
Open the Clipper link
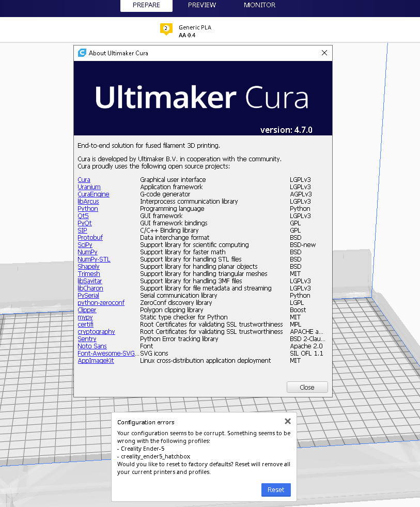click(87, 310)
